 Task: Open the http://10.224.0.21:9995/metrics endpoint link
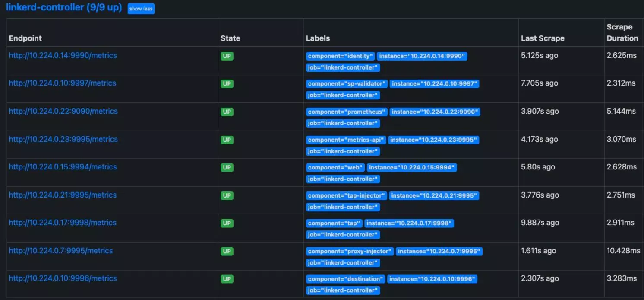tap(63, 195)
